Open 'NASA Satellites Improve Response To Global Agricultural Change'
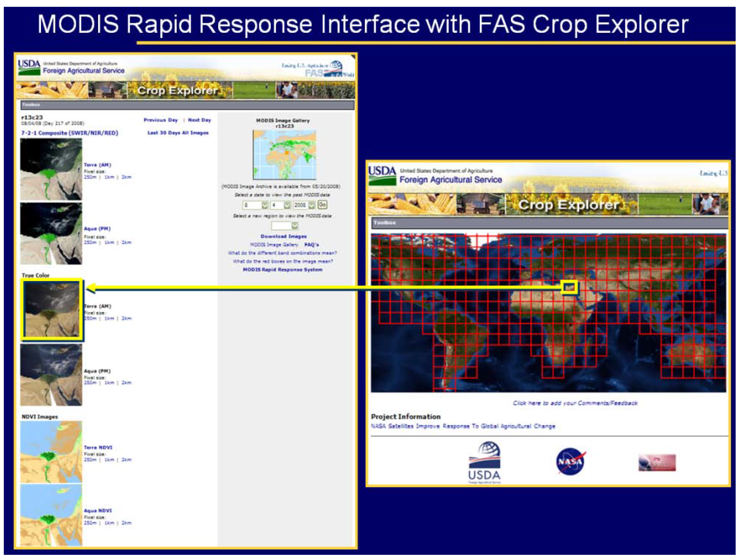The width and height of the screenshot is (740, 560). [x=463, y=426]
